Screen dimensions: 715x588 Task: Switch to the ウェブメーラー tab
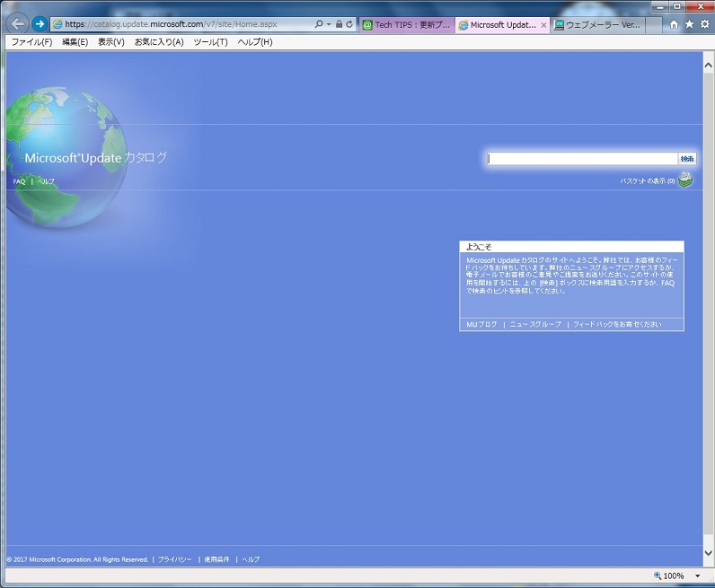[598, 25]
